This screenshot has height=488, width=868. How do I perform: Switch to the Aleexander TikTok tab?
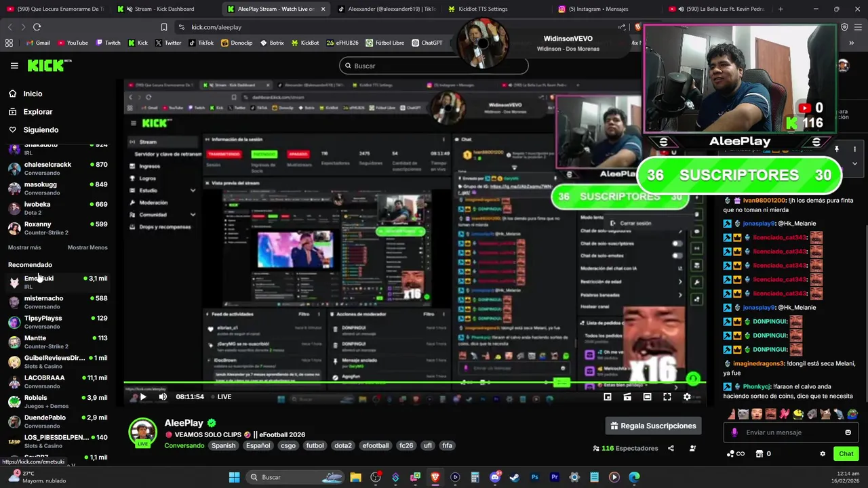click(x=387, y=9)
